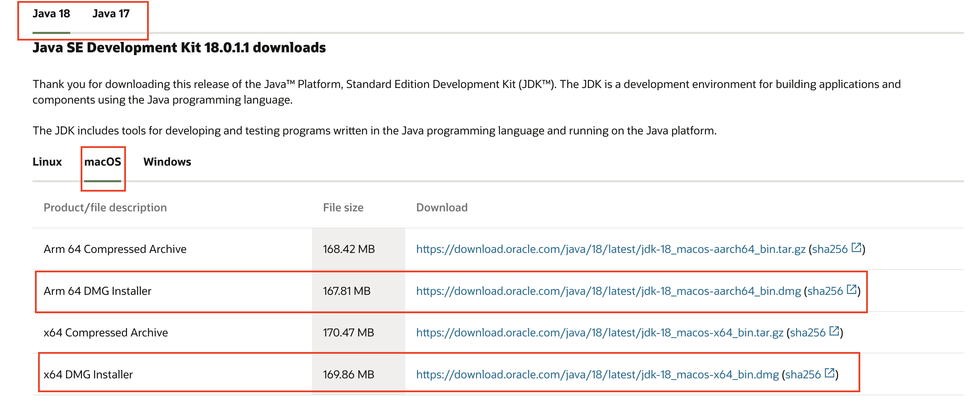Screen dimensions: 980x404
Task: Download the macOS x64 DMG installer link
Action: pos(597,375)
